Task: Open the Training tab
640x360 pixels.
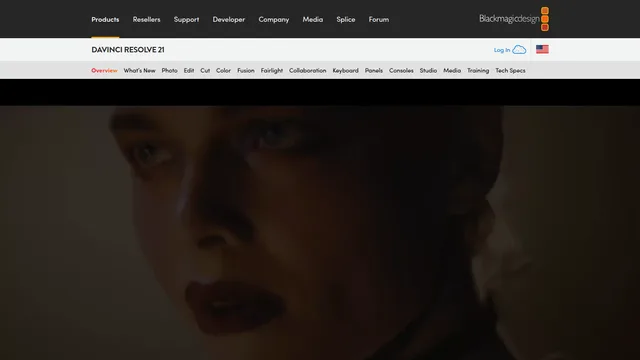Action: 478,71
